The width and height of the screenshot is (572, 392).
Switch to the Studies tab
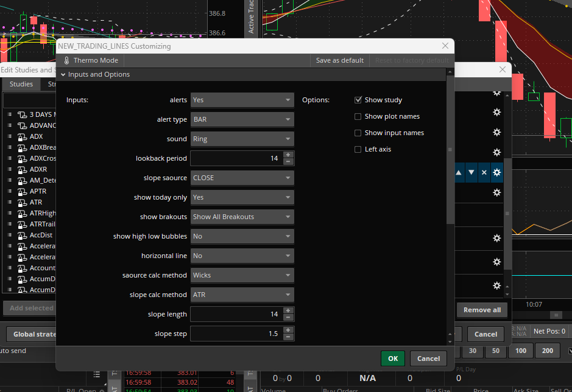click(21, 85)
